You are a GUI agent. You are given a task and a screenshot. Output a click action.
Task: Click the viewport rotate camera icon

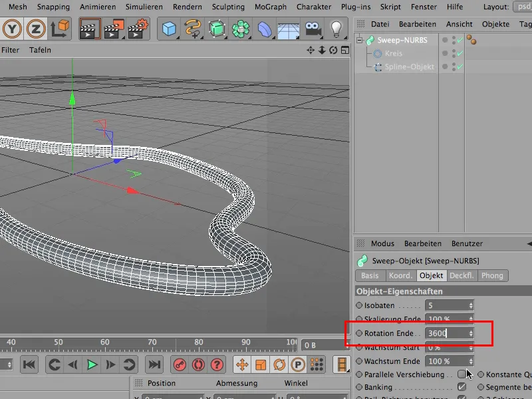click(x=333, y=51)
